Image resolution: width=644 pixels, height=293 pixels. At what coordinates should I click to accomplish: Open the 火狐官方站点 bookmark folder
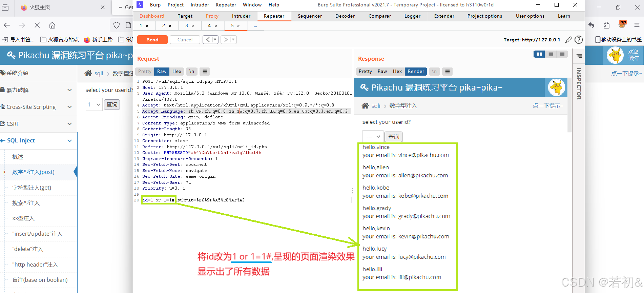coord(59,39)
